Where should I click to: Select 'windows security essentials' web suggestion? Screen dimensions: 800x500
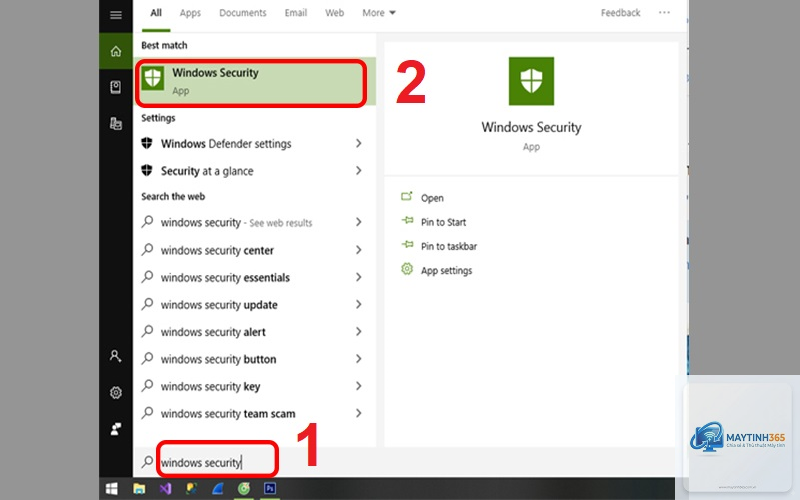255,277
